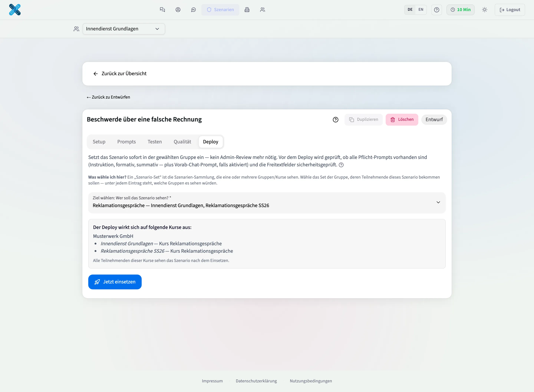534x392 pixels.
Task: Toggle light/dark theme sun icon
Action: point(485,10)
